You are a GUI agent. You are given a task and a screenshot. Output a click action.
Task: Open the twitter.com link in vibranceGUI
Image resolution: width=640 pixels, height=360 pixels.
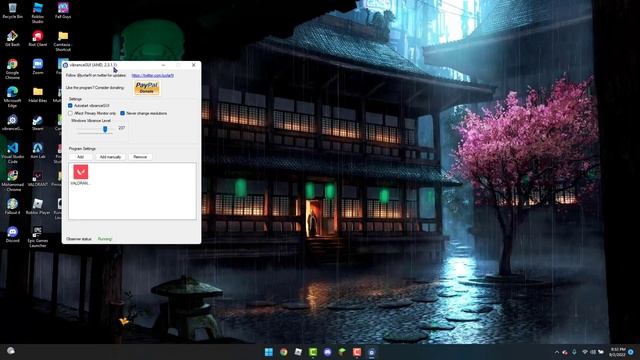pyautogui.click(x=153, y=76)
